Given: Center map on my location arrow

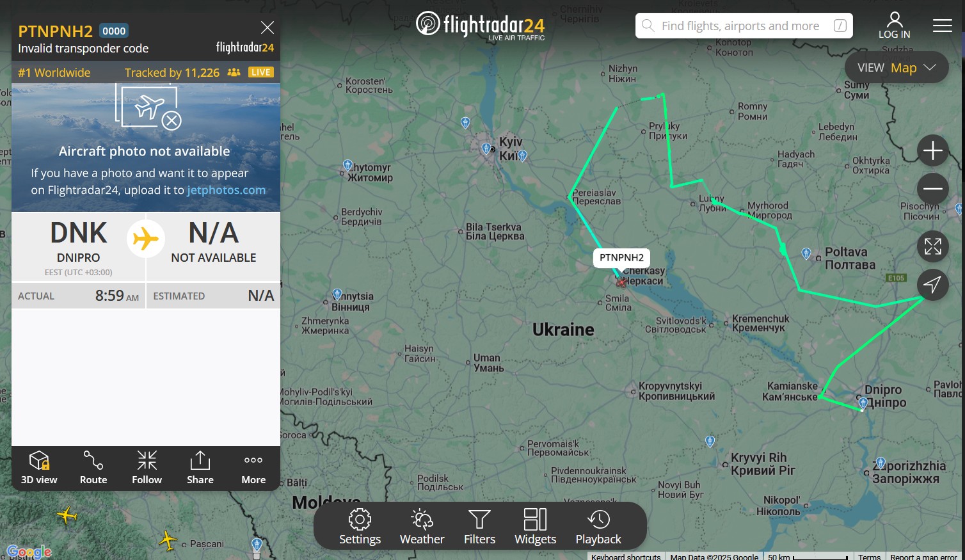Looking at the screenshot, I should point(933,284).
